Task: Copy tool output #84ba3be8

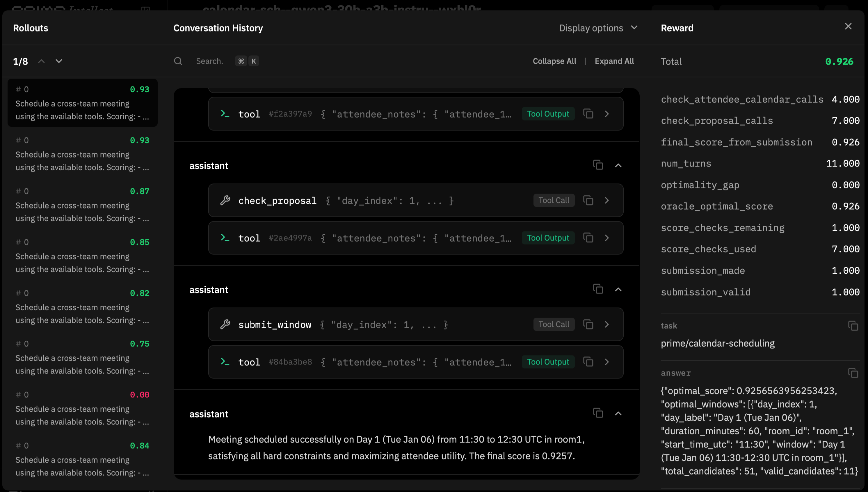Action: coord(588,362)
